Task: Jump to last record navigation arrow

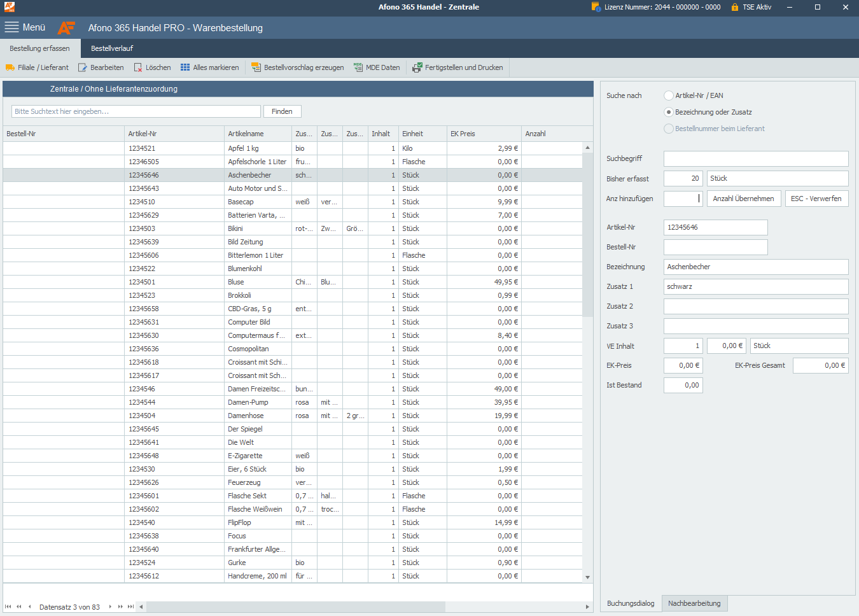Action: [130, 606]
